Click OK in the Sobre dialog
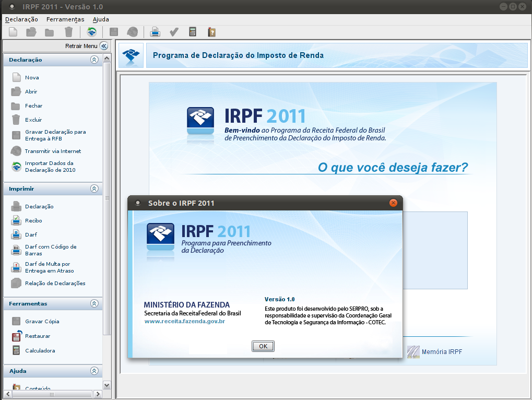 click(263, 346)
